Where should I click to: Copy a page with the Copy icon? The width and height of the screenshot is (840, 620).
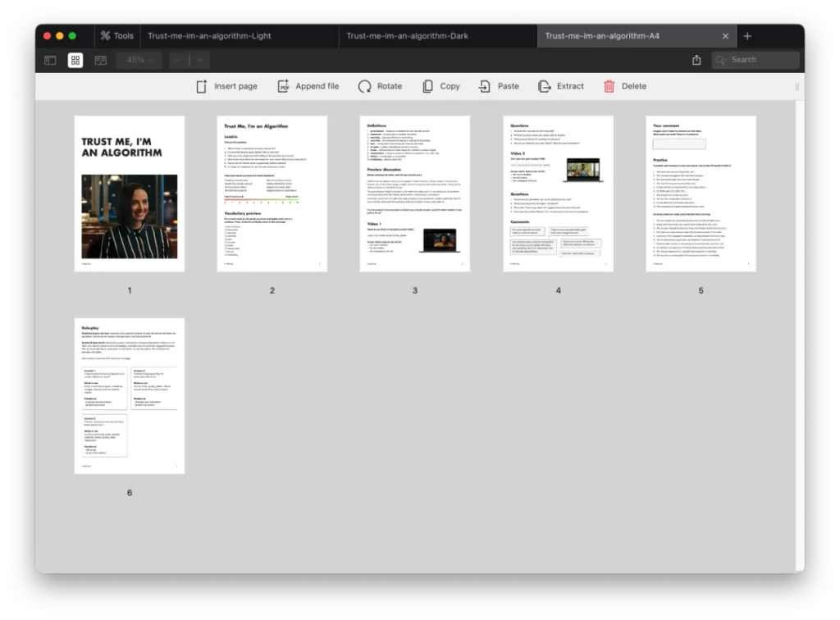click(x=441, y=85)
